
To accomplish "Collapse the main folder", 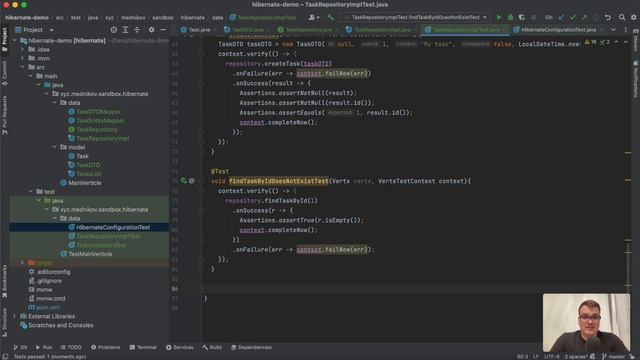I will point(31,76).
